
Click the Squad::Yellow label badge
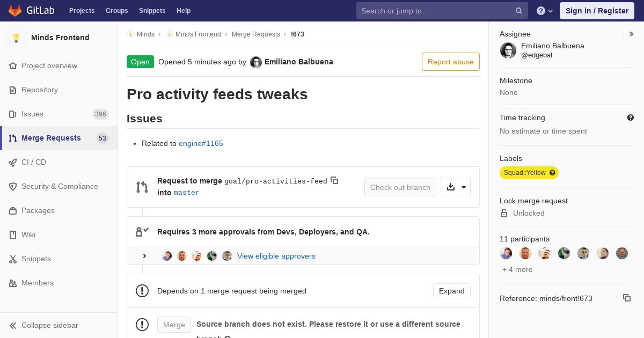click(524, 173)
